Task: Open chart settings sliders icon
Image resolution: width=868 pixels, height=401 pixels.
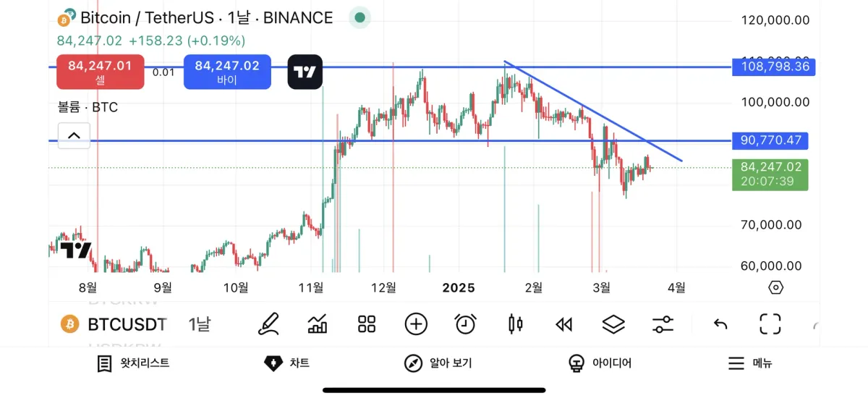Action: [x=663, y=324]
